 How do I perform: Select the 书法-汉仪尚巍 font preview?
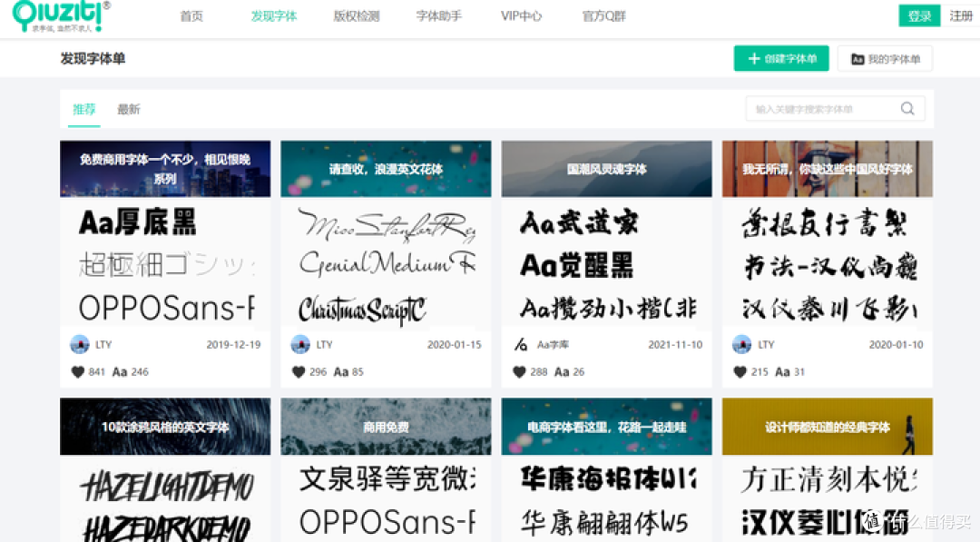coord(828,266)
